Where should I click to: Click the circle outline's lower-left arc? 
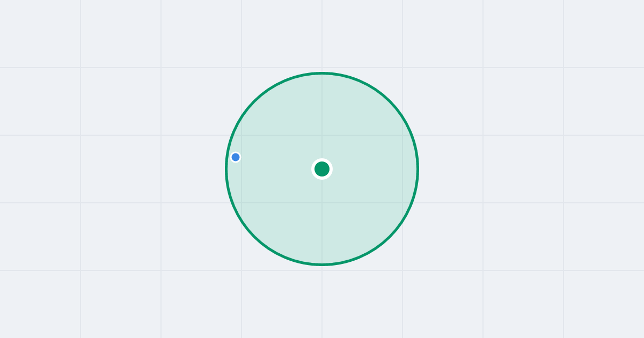[x=254, y=237]
